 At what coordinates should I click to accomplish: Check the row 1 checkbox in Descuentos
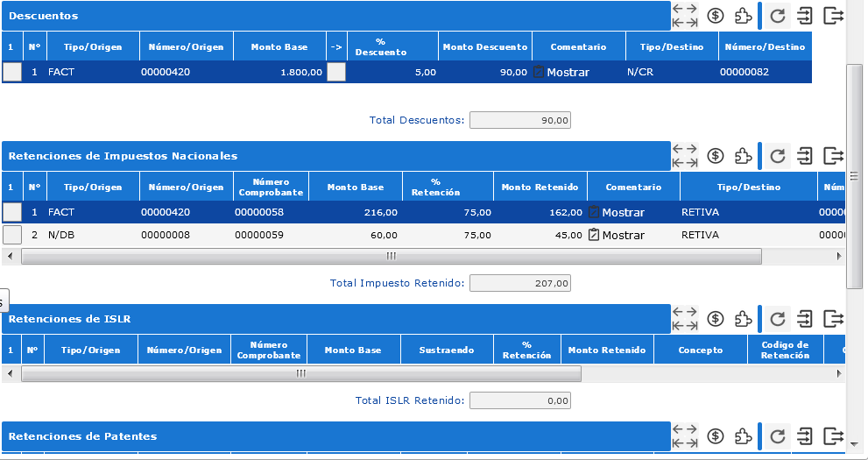coord(12,73)
